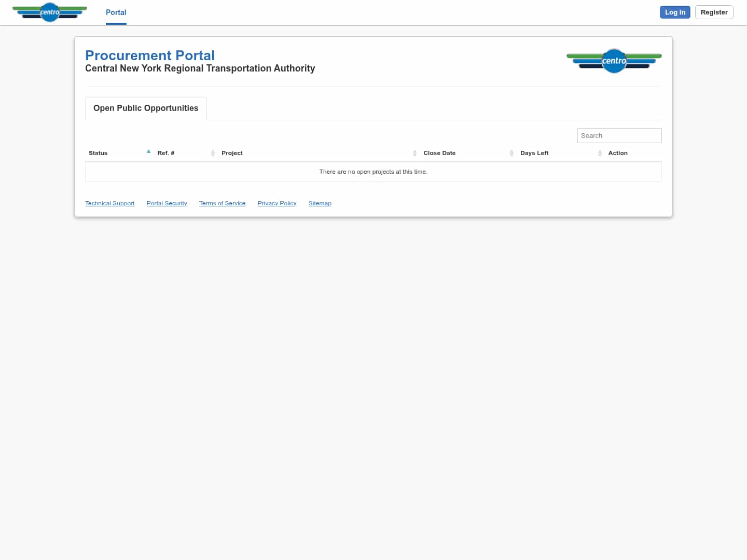
Task: Toggle Days Left column sorting order
Action: click(x=534, y=153)
